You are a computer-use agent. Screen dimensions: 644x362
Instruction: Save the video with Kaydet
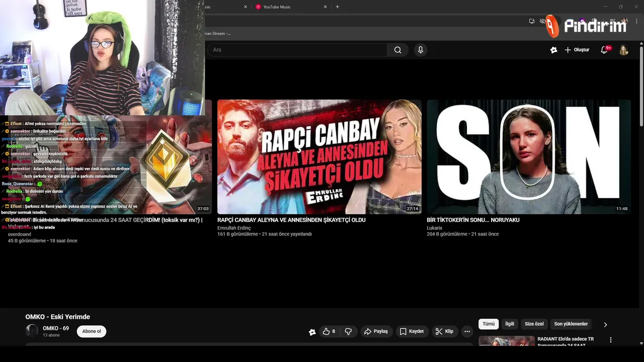(x=412, y=331)
